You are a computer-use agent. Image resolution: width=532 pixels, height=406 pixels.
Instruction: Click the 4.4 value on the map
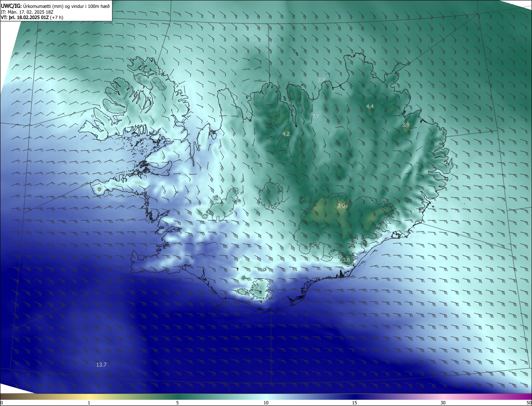pos(370,107)
